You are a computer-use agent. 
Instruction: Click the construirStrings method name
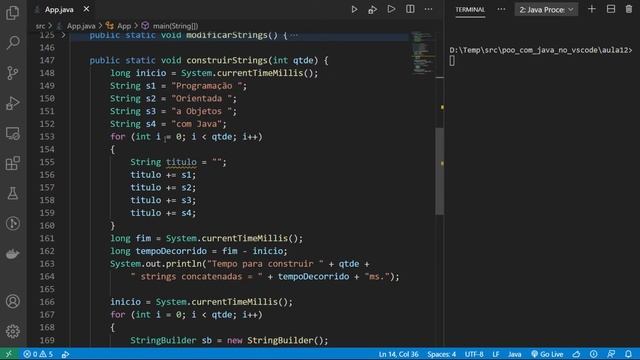(227, 60)
